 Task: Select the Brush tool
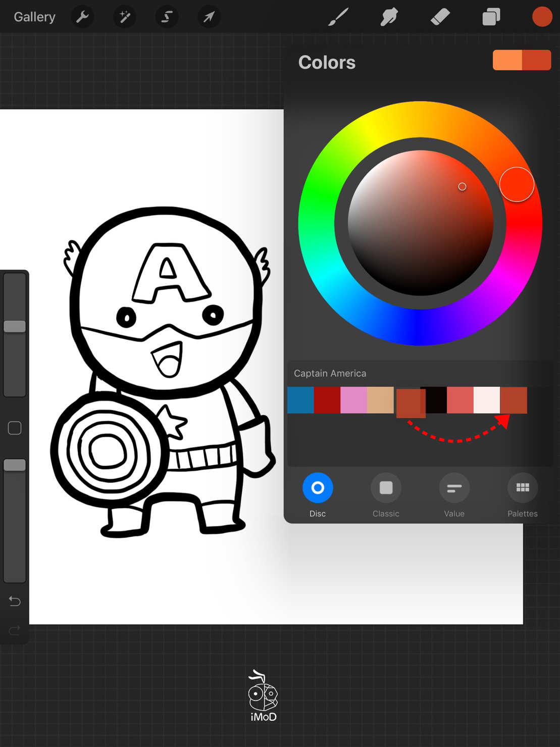pos(338,17)
